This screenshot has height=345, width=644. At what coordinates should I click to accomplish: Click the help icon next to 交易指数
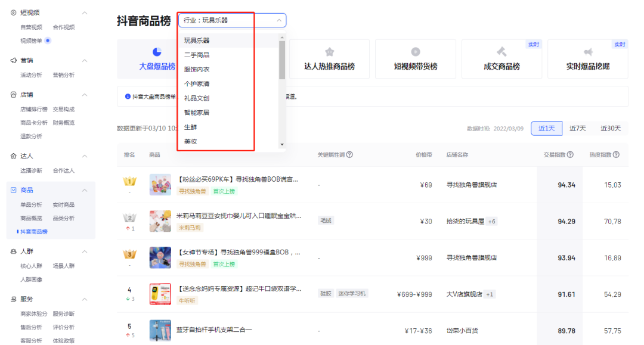(570, 155)
